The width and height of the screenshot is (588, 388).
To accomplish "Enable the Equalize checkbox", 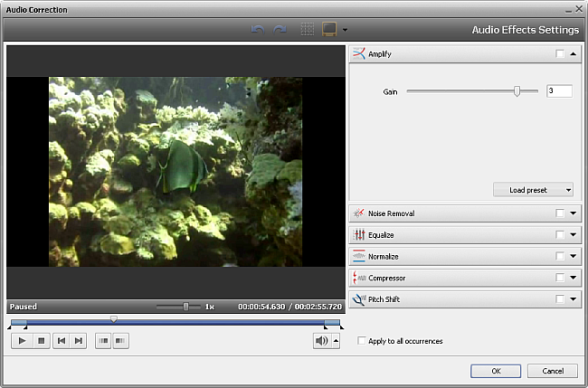I will 560,235.
